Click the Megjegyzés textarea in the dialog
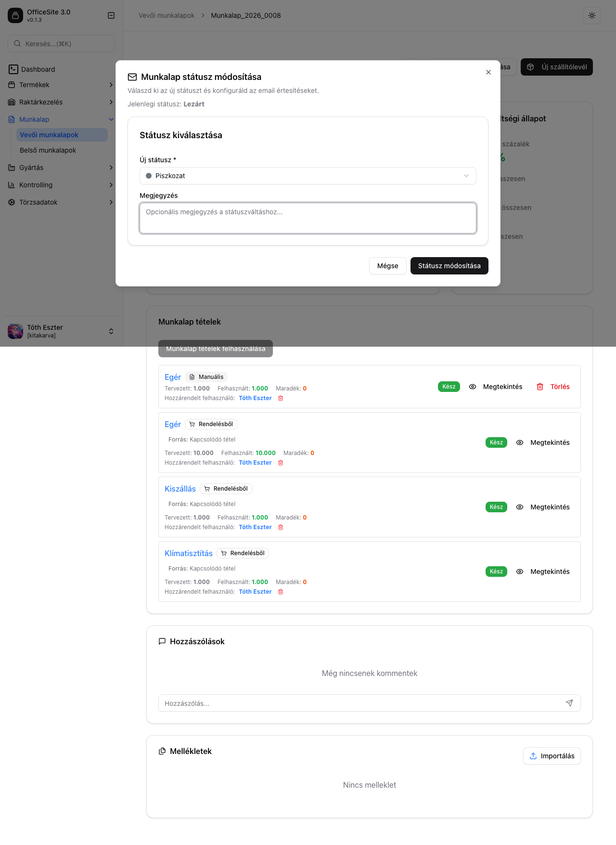Viewport: 616px width, 845px height. pyautogui.click(x=308, y=218)
